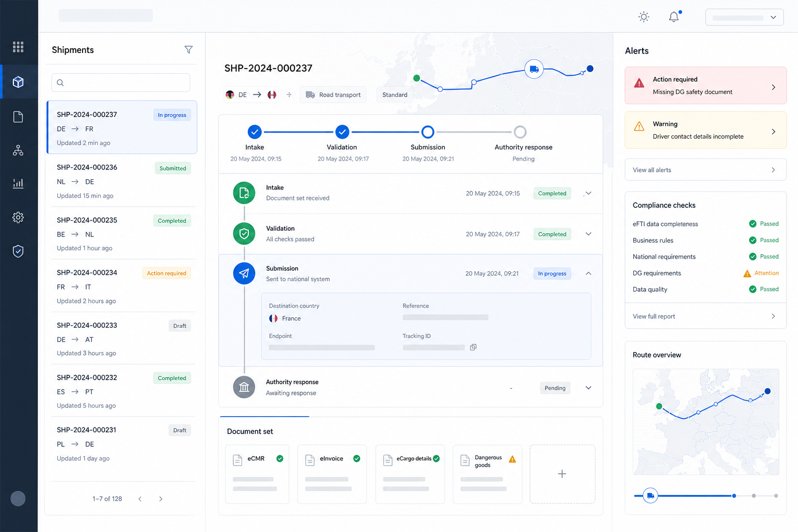Click the truck handle on route overview slider

click(x=650, y=496)
